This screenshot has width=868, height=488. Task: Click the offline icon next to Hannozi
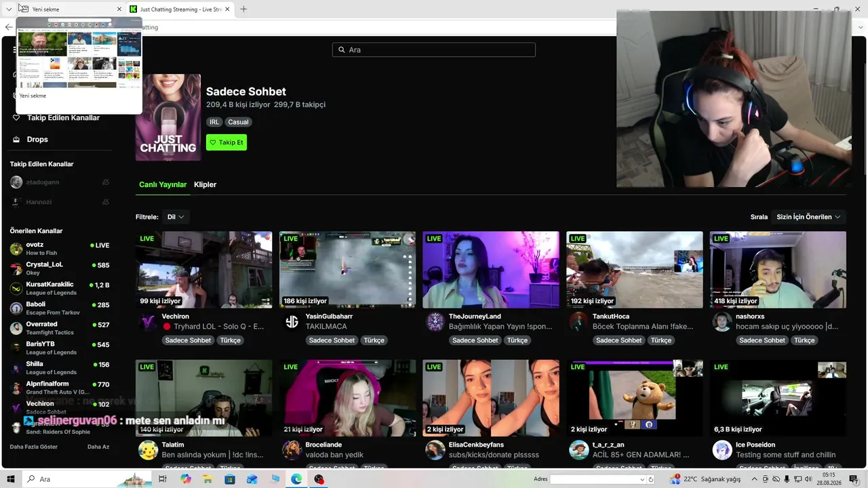click(x=106, y=202)
